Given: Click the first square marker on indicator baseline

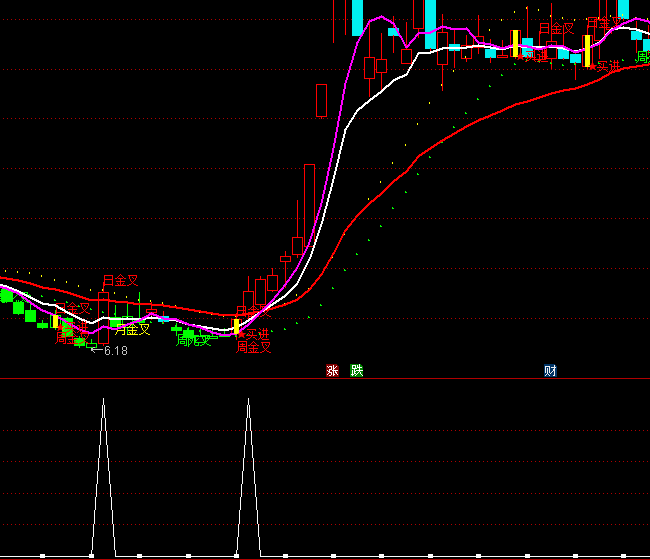Looking at the screenshot, I should click(42, 555).
